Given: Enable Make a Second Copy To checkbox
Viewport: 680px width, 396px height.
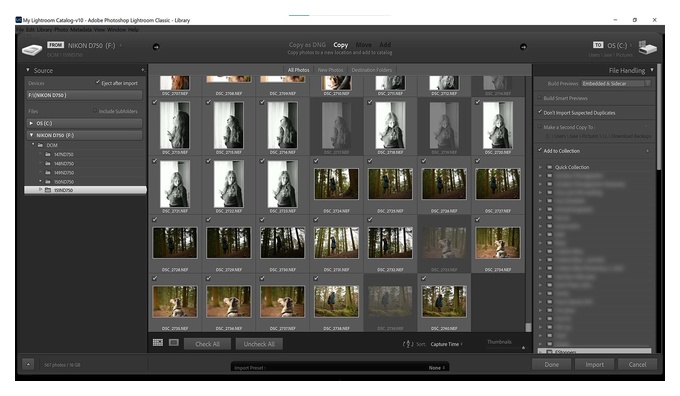Looking at the screenshot, I should pyautogui.click(x=540, y=127).
